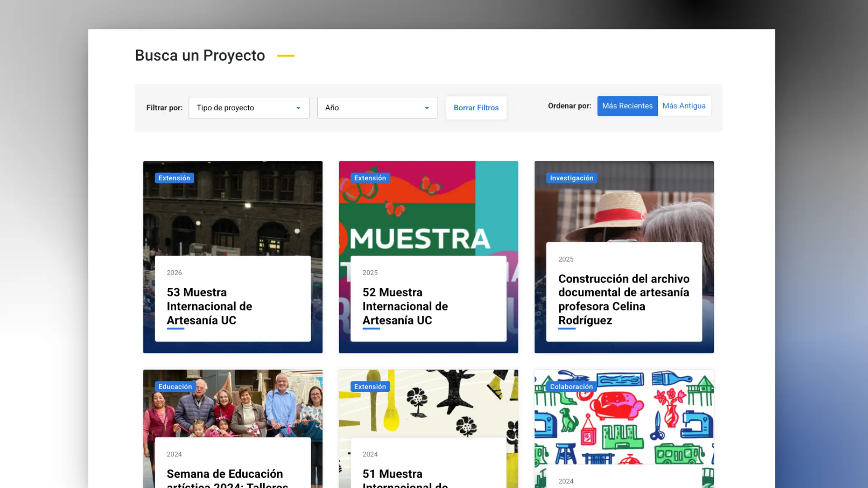This screenshot has height=488, width=868.
Task: Click the Busca un Proyecto heading
Action: [200, 55]
